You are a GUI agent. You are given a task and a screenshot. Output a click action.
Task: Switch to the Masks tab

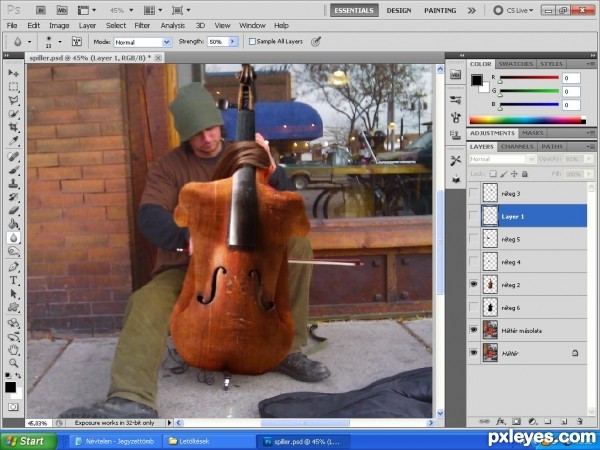click(533, 133)
